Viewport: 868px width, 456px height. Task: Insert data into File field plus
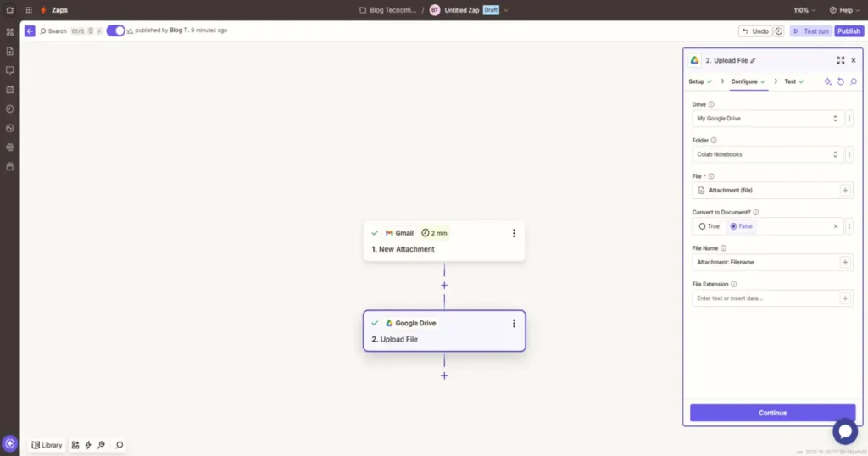coord(845,191)
